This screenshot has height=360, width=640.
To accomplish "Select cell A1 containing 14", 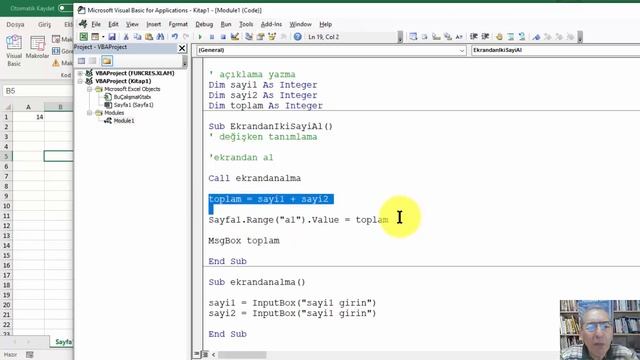I will tap(28, 117).
